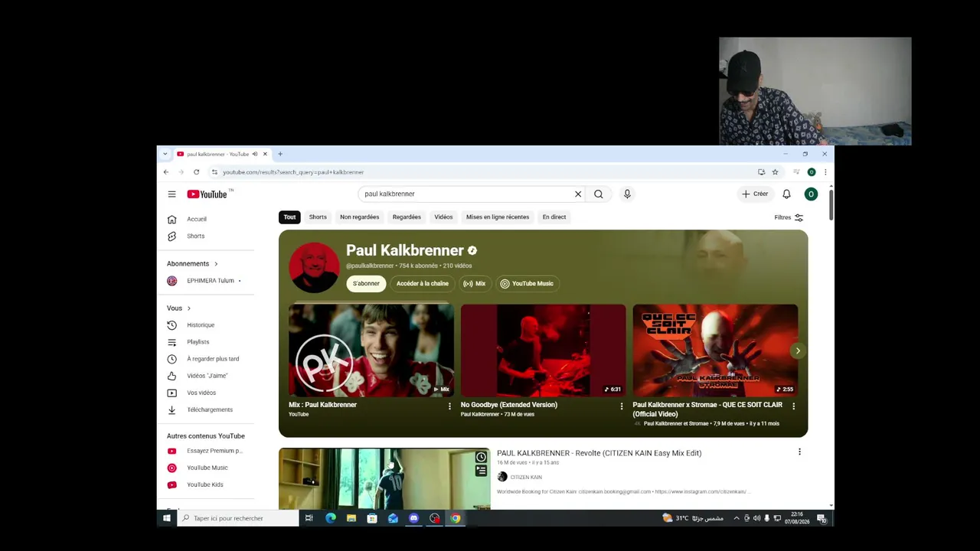This screenshot has height=551, width=980.
Task: Open the channel Mix button
Action: 475,284
